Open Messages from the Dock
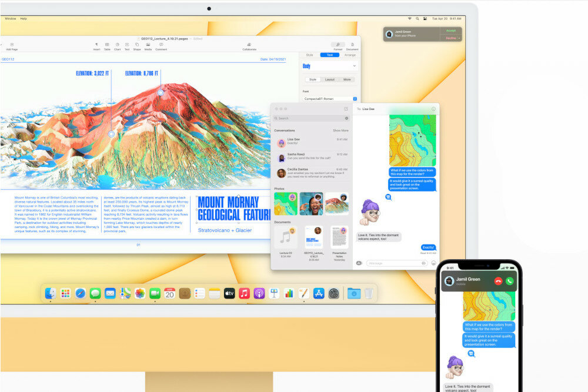This screenshot has width=588, height=392. (95, 294)
